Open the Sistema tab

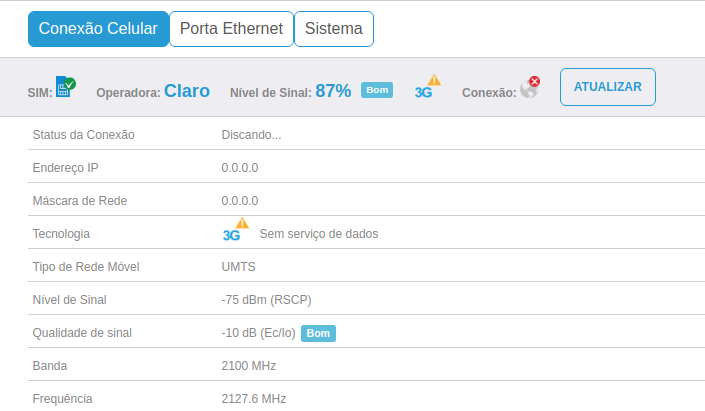coord(334,29)
